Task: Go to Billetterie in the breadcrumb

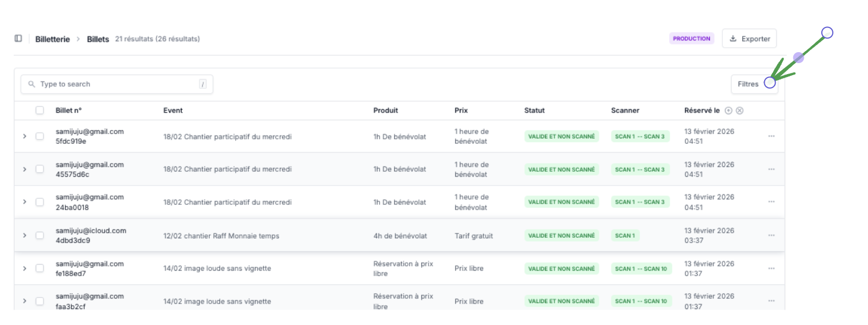Action: pyautogui.click(x=53, y=39)
